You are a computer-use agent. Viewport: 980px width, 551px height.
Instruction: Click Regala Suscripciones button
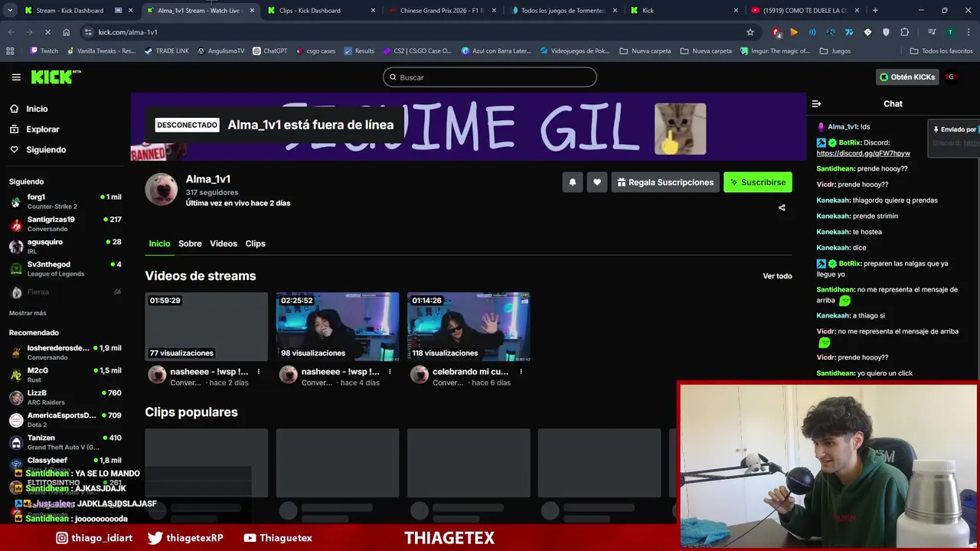click(x=665, y=182)
